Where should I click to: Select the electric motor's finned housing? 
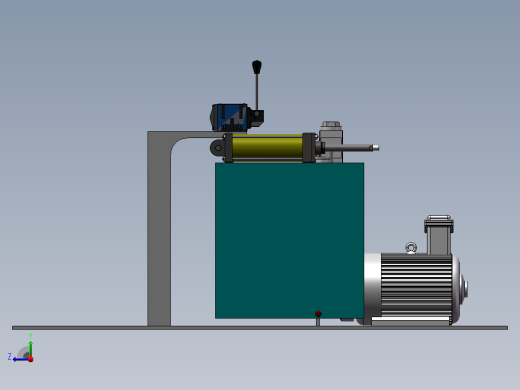click(416, 285)
